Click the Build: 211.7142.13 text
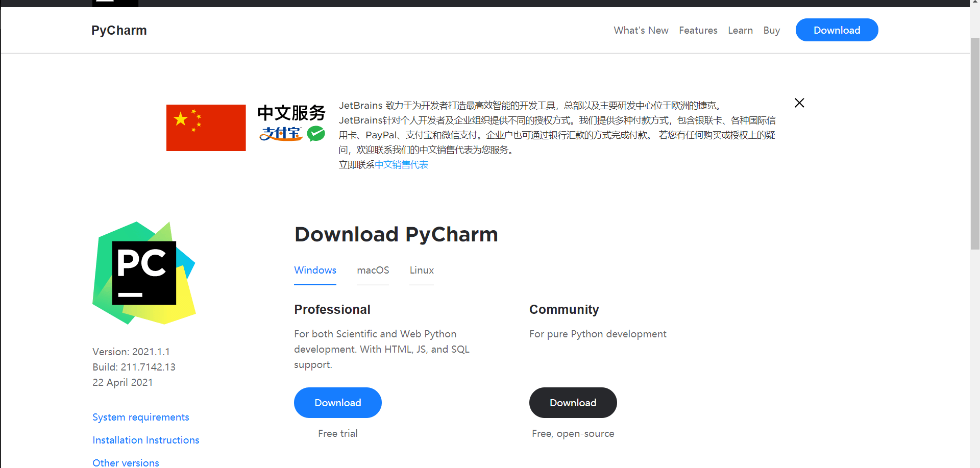The image size is (980, 468). 134,367
